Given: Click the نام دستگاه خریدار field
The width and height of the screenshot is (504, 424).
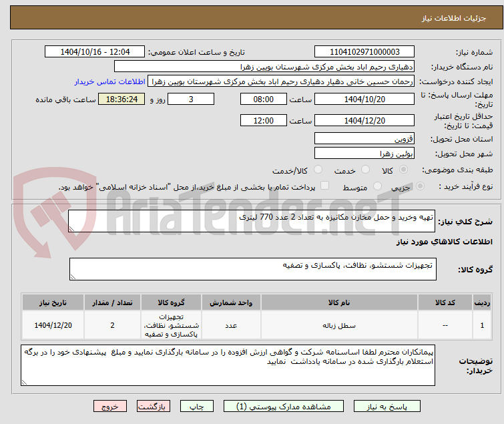Looking at the screenshot, I should [264, 67].
